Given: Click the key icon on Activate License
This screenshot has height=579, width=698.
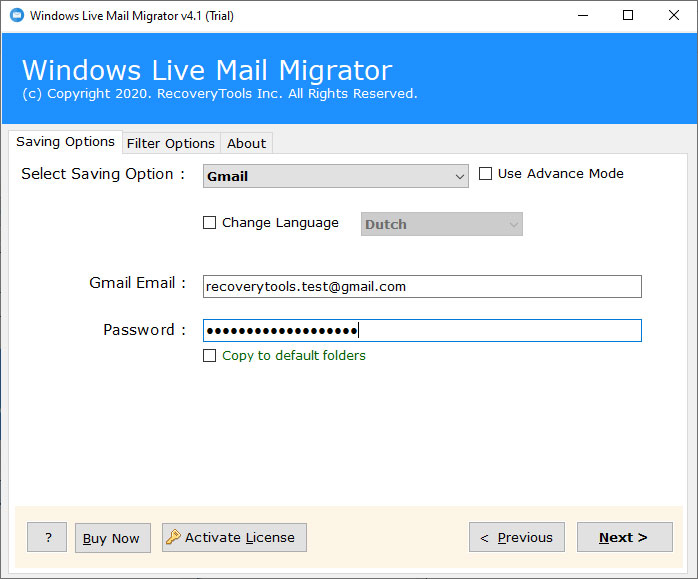Looking at the screenshot, I should (173, 537).
